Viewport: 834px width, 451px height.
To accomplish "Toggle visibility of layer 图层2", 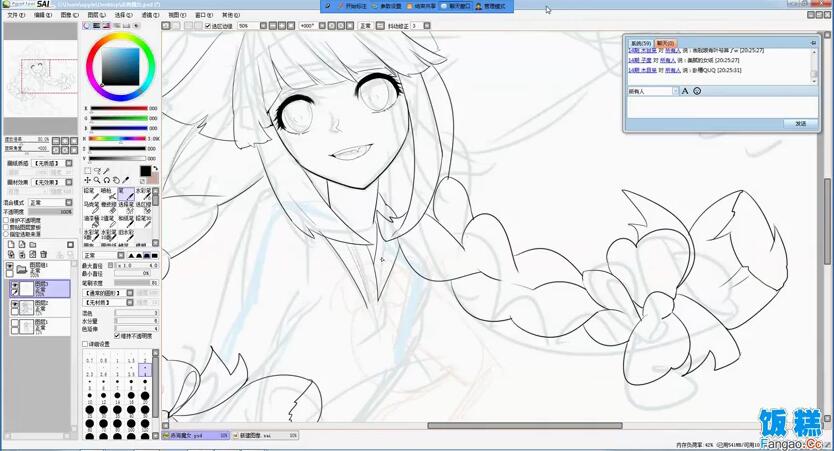I will click(x=15, y=304).
